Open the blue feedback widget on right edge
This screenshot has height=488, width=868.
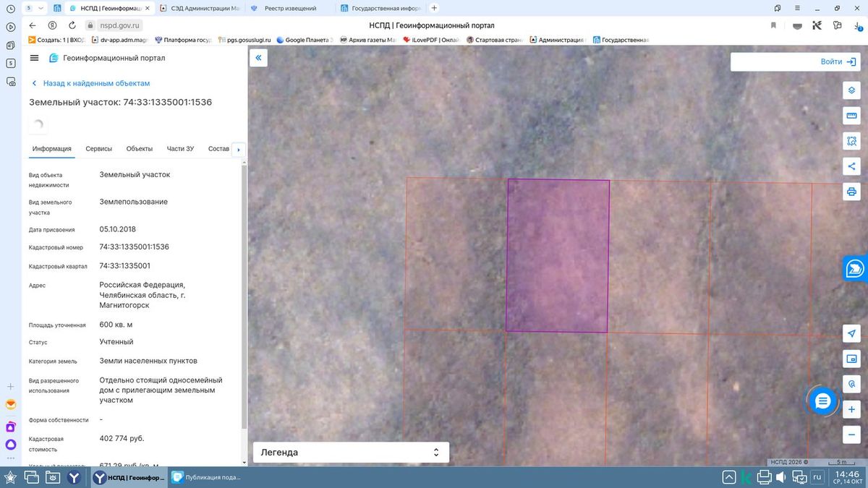pos(855,267)
